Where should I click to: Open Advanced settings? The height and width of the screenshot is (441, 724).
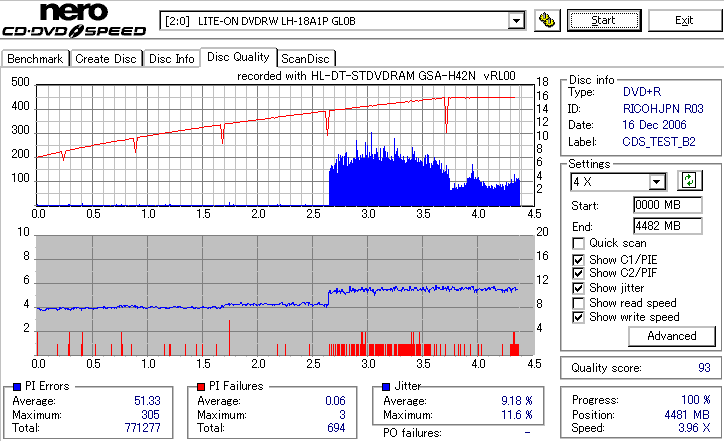click(x=671, y=336)
